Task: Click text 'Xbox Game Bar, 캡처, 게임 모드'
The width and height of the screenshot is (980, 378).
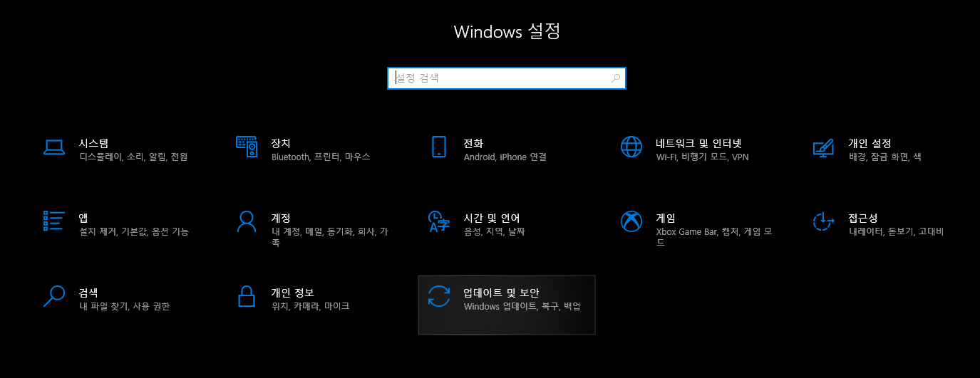Action: tap(714, 237)
